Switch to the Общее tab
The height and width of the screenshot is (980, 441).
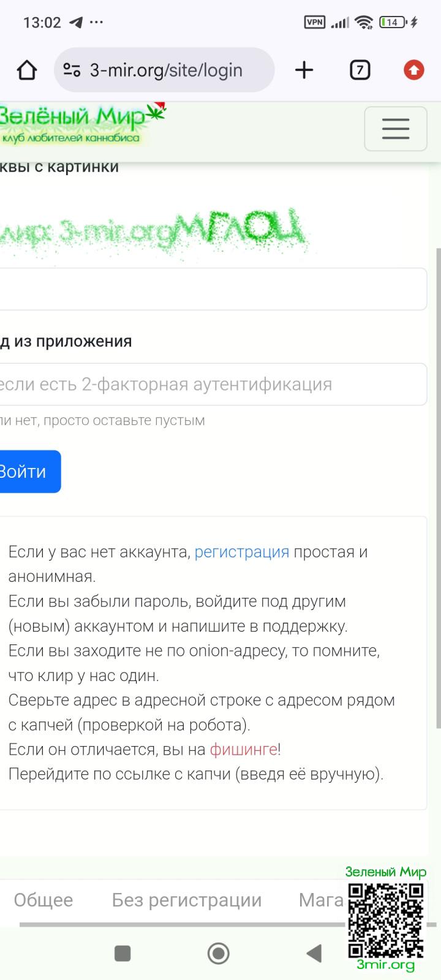43,900
